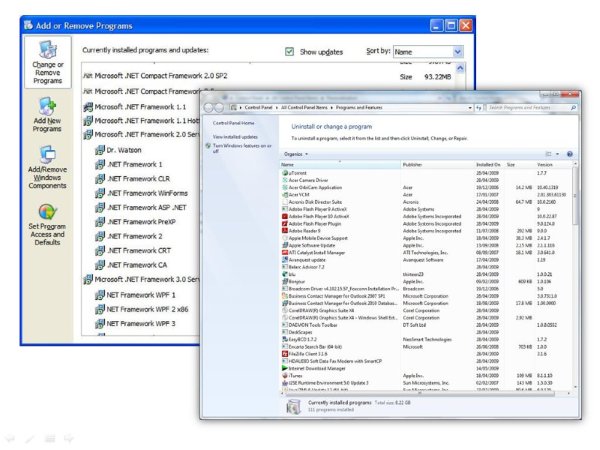
Task: Sort the list by the Publisher column
Action: click(x=413, y=164)
